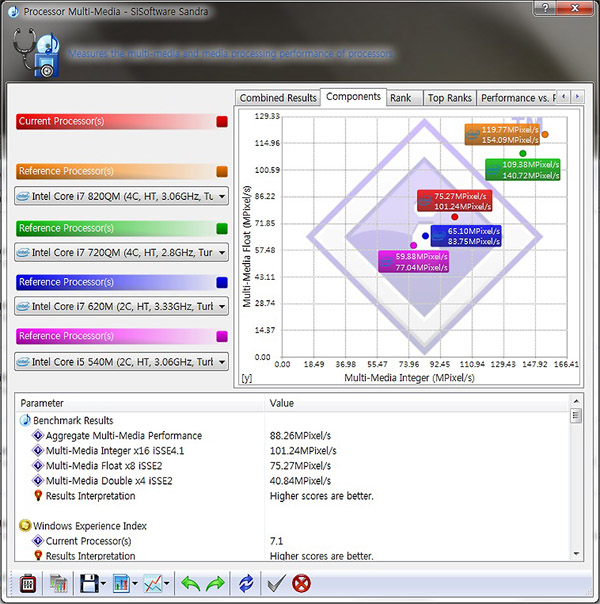Open the Top Ranks tab
The height and width of the screenshot is (604, 600).
pyautogui.click(x=449, y=98)
